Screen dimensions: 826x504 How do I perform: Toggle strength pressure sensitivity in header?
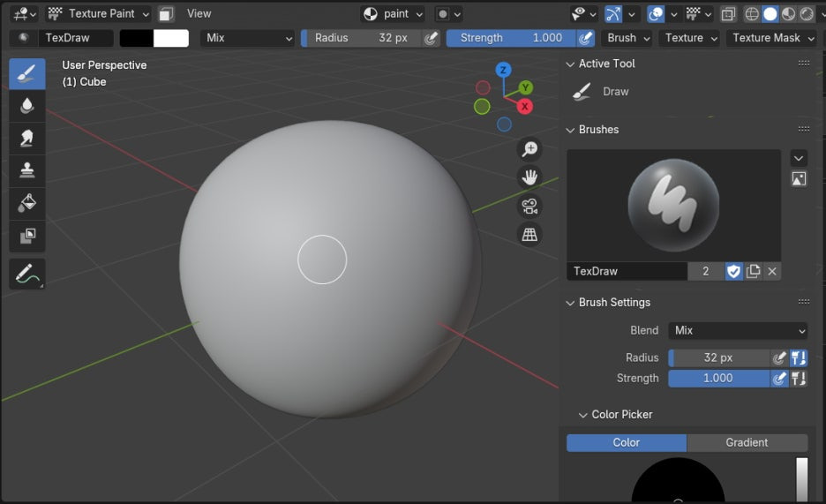(586, 38)
